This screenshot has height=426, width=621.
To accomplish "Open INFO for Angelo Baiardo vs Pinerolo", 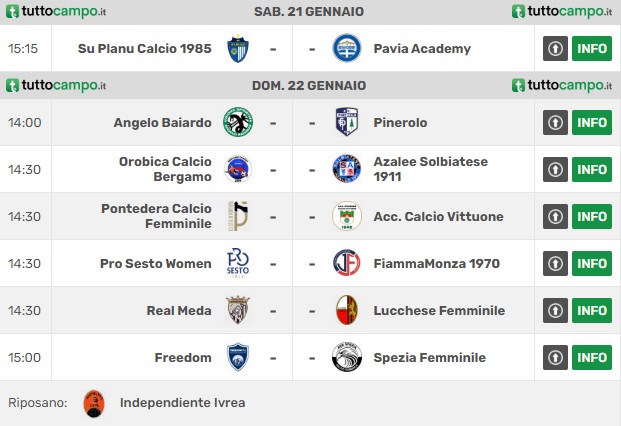I will point(592,122).
